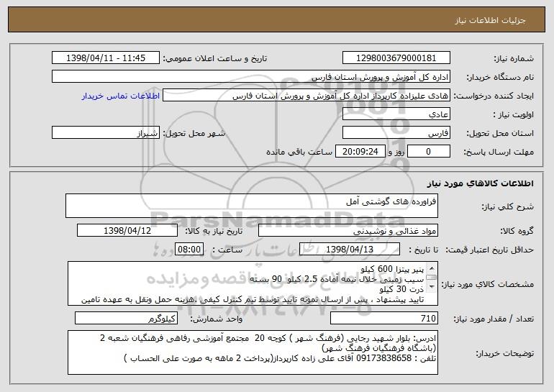Click the scroll down arrow in goods specifications
Image resolution: width=554 pixels, height=392 pixels.
(x=432, y=288)
